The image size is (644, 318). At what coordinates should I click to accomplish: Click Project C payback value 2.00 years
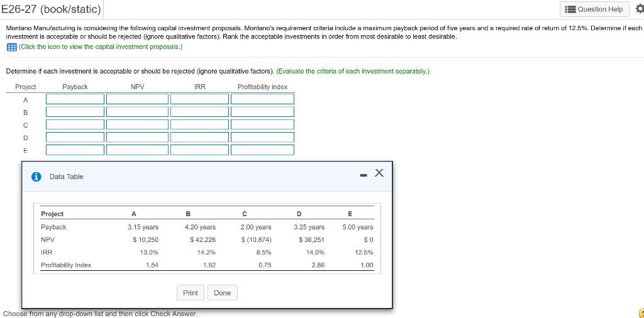pos(256,227)
